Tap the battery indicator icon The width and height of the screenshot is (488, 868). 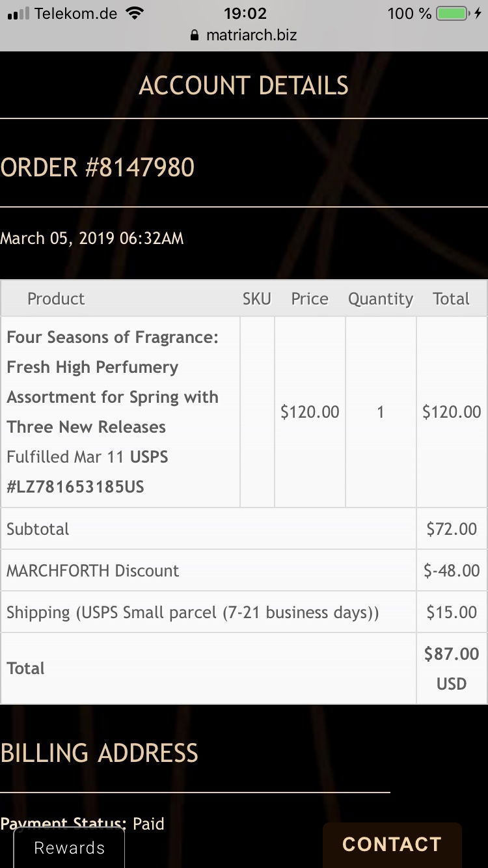[453, 14]
